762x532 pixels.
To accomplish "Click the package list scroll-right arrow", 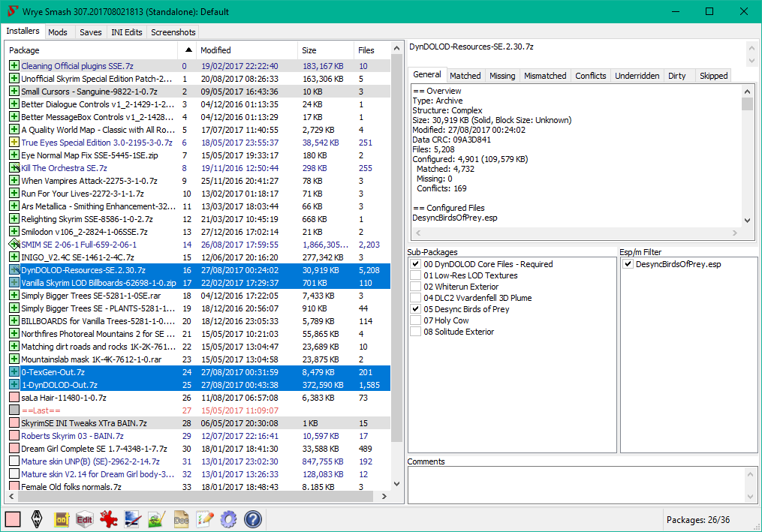I will (384, 497).
